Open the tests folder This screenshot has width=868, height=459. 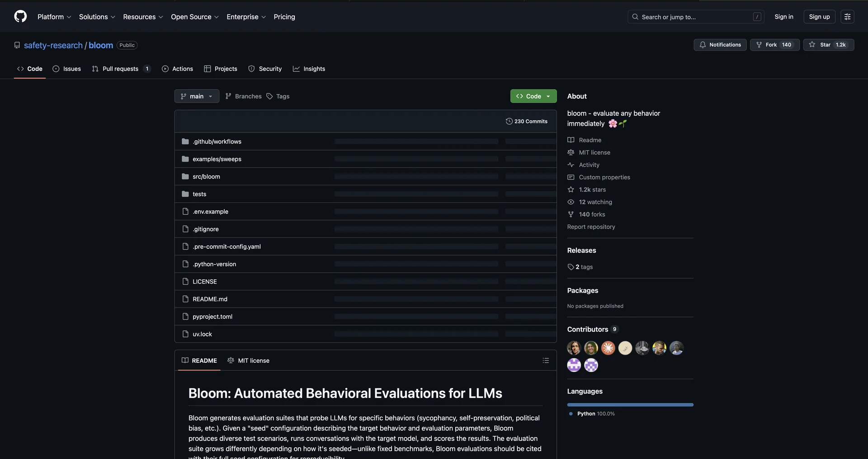199,194
